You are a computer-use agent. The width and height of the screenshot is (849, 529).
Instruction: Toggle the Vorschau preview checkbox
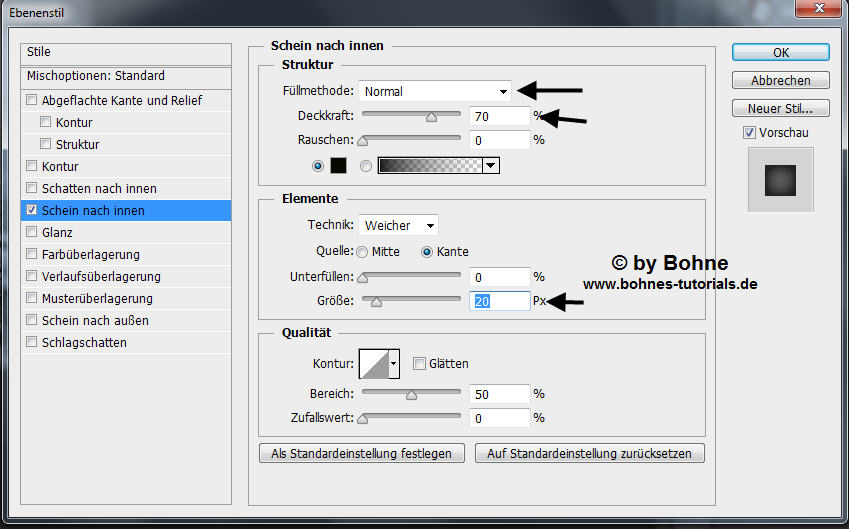pos(749,133)
